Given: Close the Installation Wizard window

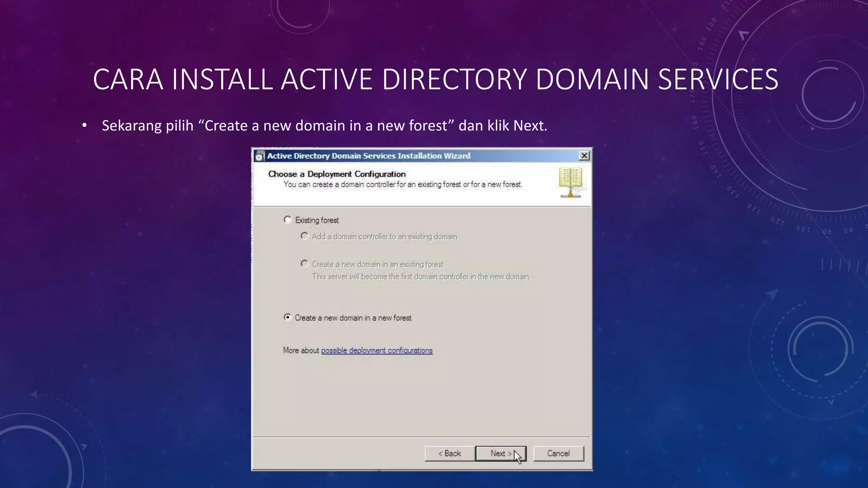Looking at the screenshot, I should point(584,155).
